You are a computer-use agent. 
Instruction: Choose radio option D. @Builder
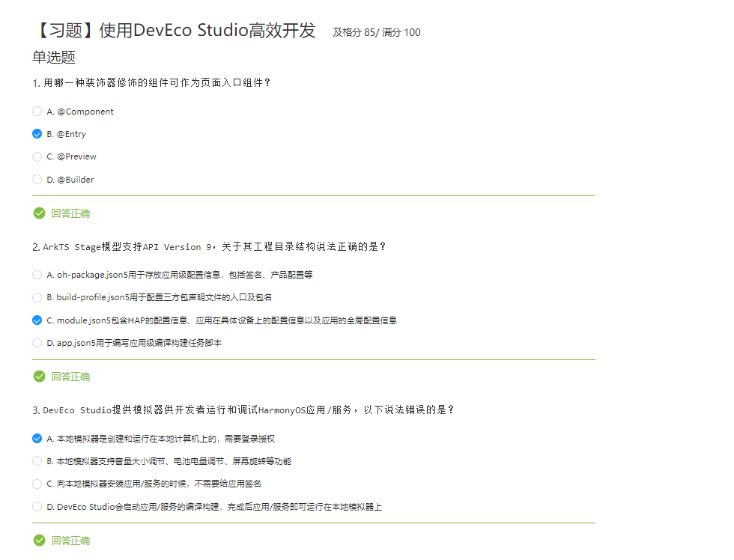[37, 179]
